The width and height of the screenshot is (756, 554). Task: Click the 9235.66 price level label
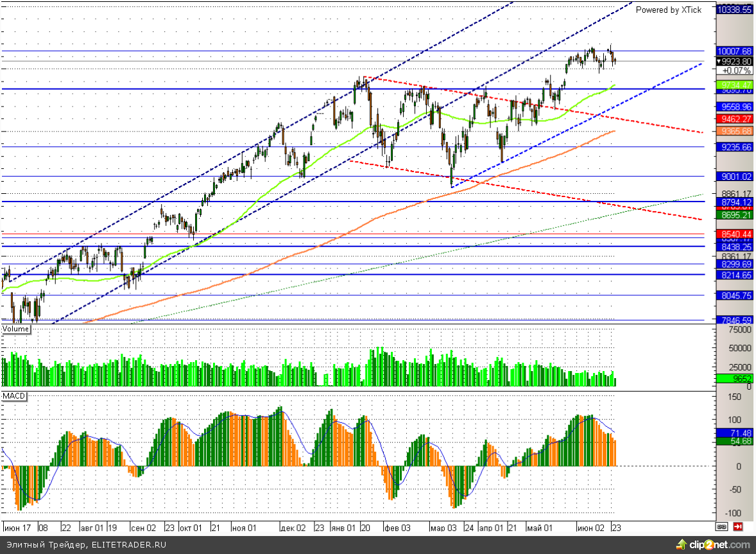coord(734,147)
